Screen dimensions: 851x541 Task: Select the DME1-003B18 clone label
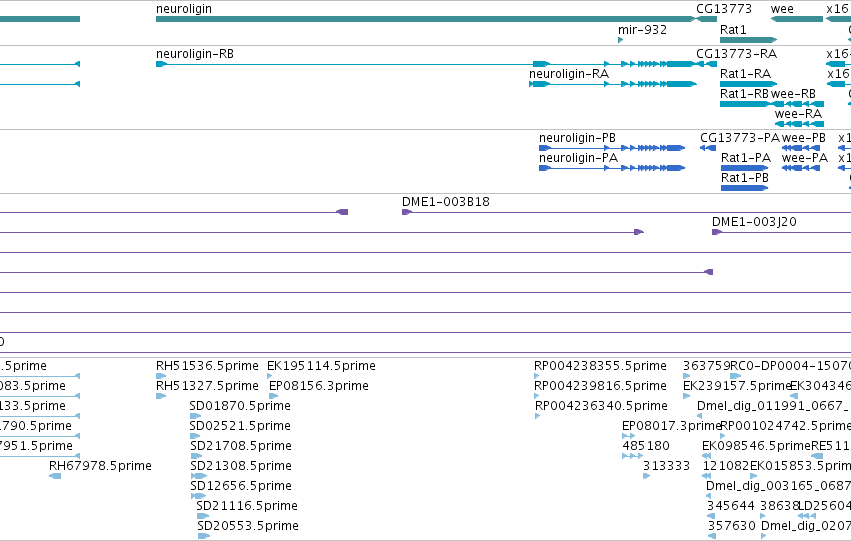pos(446,202)
